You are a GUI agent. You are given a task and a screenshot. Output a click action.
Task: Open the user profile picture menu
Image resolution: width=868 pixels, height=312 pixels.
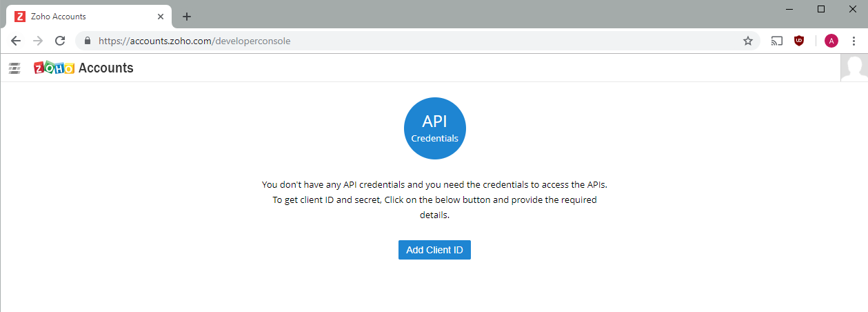click(x=854, y=68)
